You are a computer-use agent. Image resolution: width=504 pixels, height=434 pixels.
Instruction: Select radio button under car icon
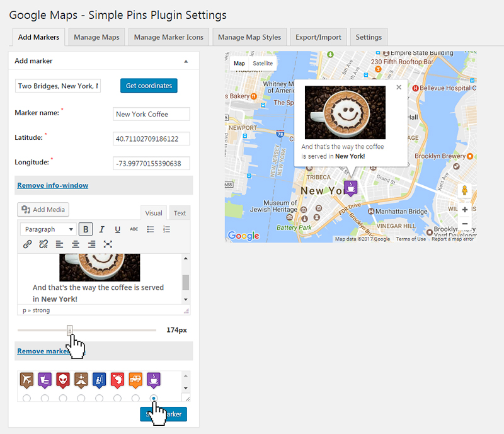135,398
